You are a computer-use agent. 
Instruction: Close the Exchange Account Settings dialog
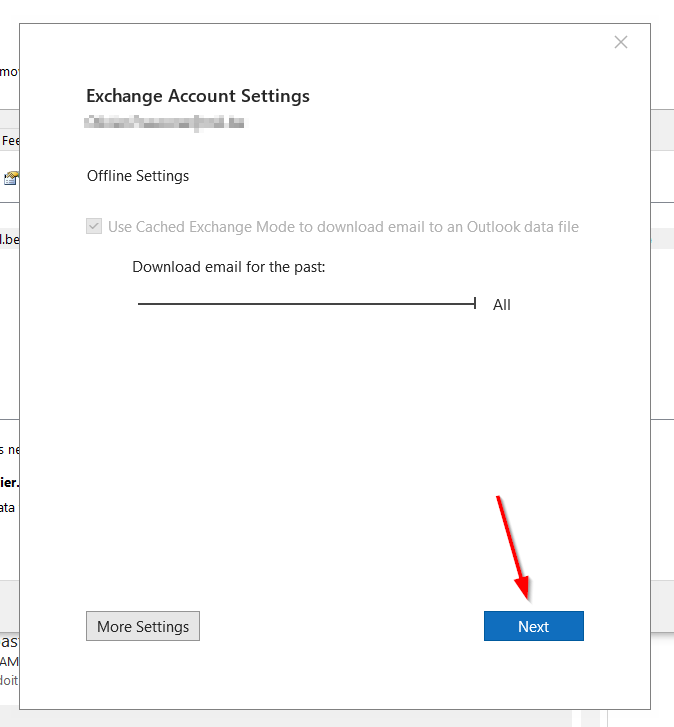tap(621, 42)
